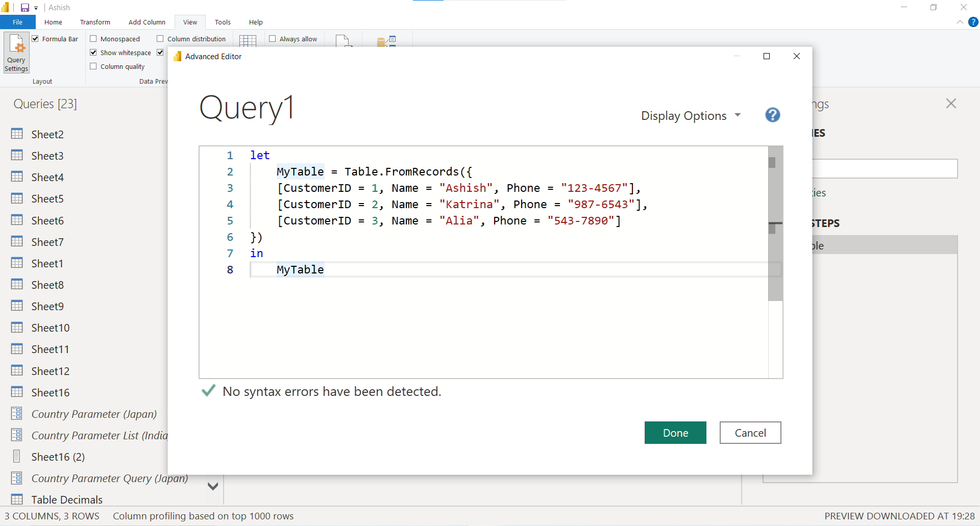Viewport: 980px width, 526px height.
Task: Enable Column quality in Data Preview
Action: tap(93, 66)
